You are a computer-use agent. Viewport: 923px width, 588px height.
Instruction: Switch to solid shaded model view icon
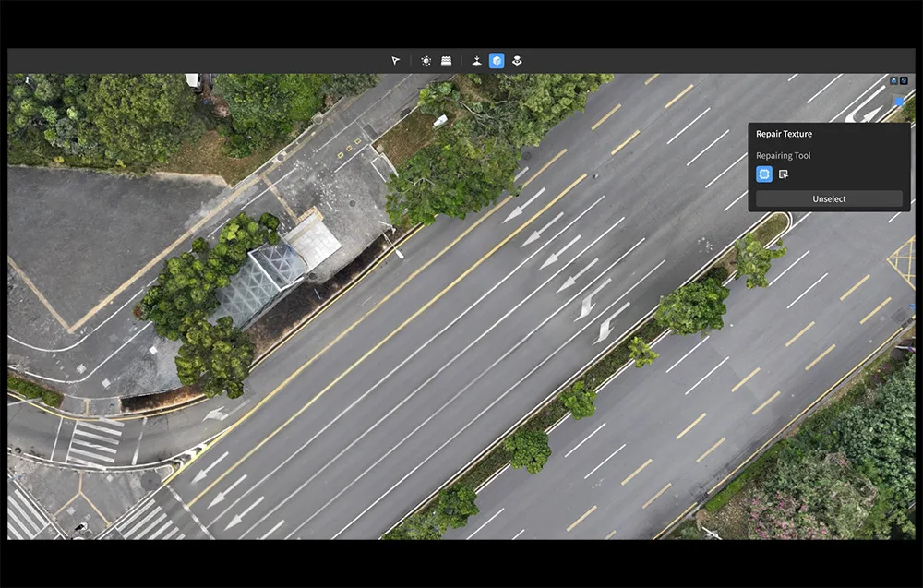point(893,80)
